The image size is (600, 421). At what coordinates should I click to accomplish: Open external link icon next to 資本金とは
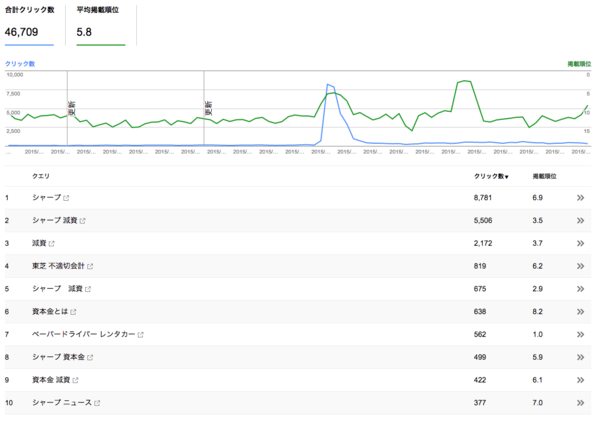click(73, 312)
